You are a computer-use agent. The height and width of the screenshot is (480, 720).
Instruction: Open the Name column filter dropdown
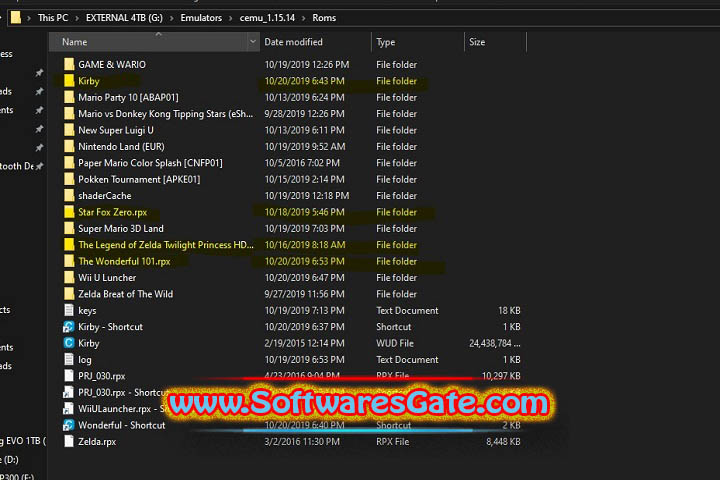(x=253, y=42)
